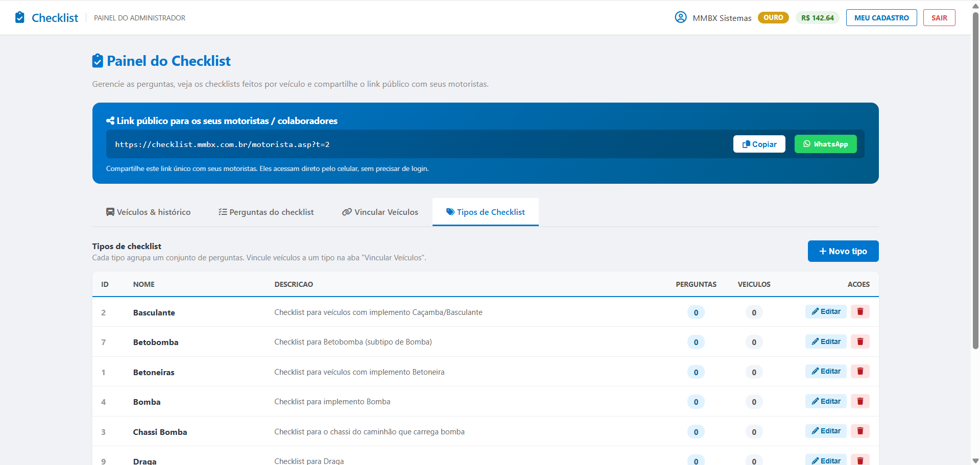Click the PERGUNTAS column header
980x465 pixels.
[696, 284]
